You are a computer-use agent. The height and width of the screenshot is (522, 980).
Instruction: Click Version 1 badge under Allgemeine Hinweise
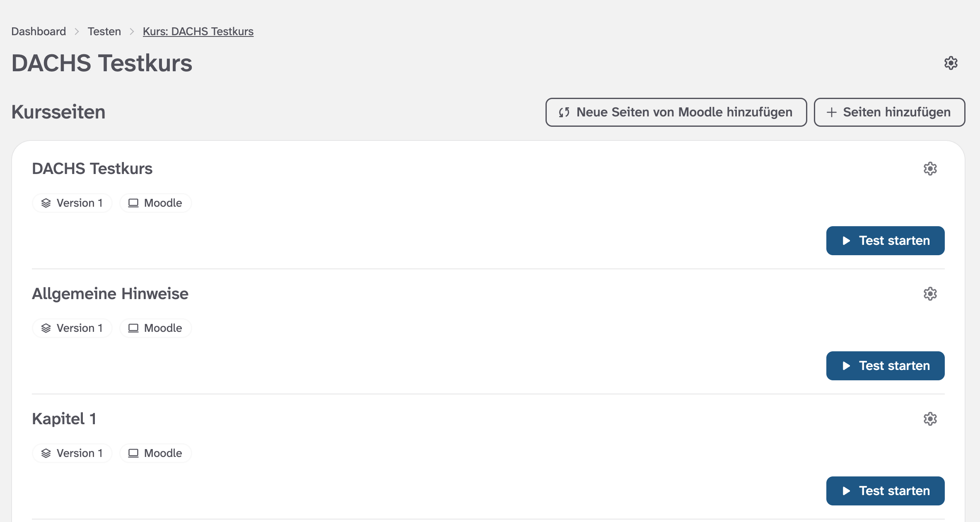(x=72, y=328)
